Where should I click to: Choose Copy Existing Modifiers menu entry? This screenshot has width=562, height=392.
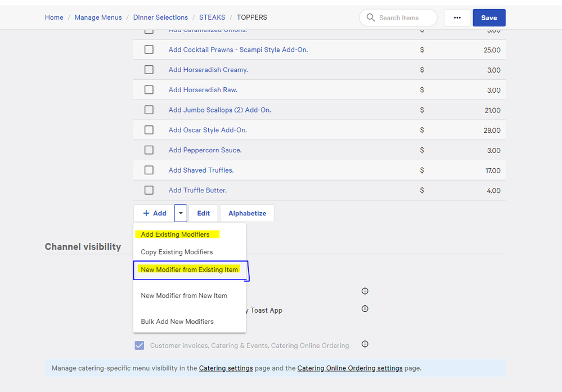(x=177, y=252)
